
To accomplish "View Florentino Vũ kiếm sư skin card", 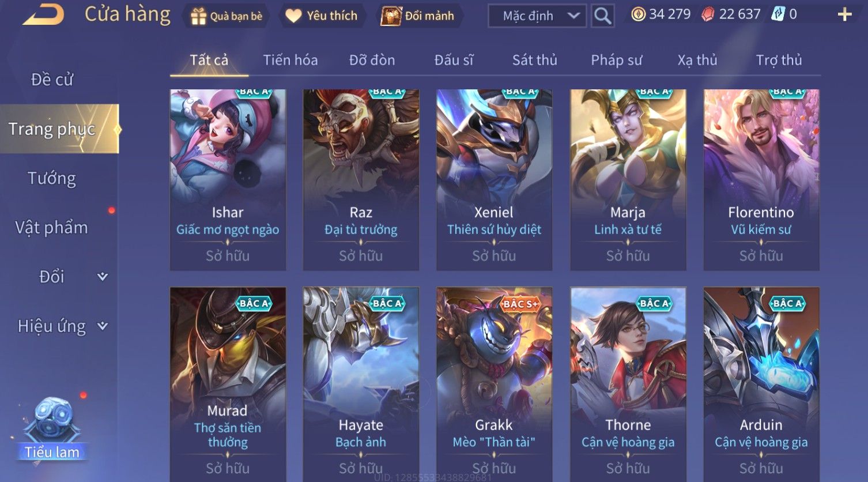I will 761,180.
